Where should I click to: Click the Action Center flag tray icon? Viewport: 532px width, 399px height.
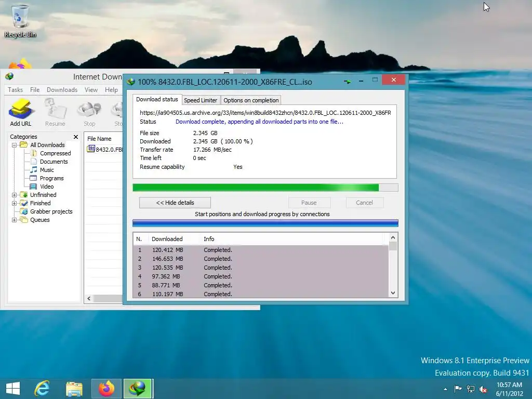[458, 389]
